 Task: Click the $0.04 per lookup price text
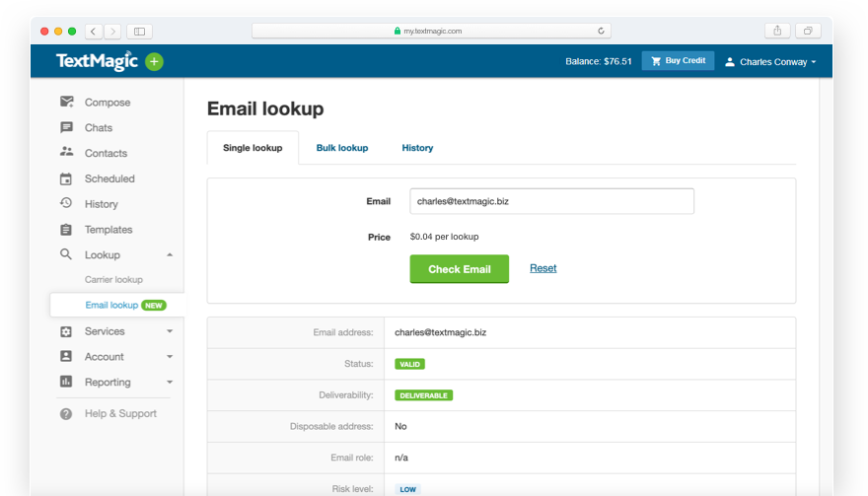[x=444, y=237]
